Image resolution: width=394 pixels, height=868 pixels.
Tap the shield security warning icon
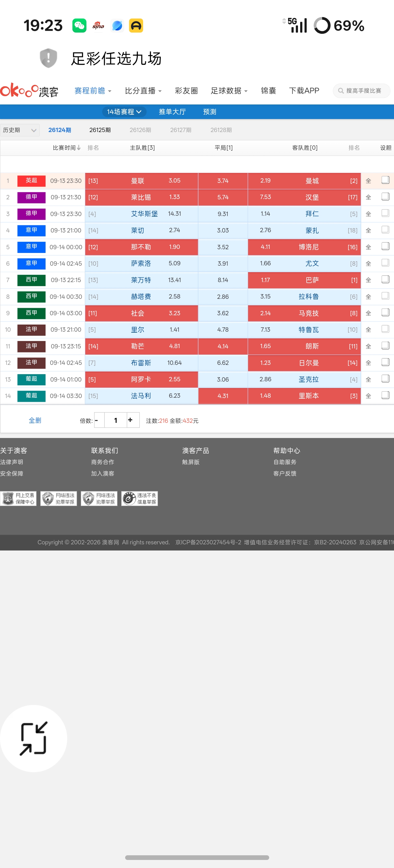(x=49, y=58)
